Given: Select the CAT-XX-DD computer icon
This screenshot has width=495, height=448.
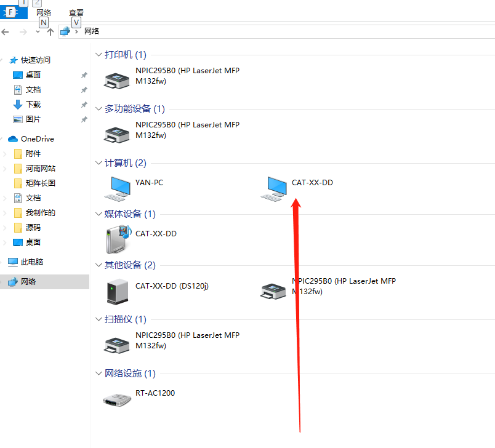Looking at the screenshot, I should [274, 189].
